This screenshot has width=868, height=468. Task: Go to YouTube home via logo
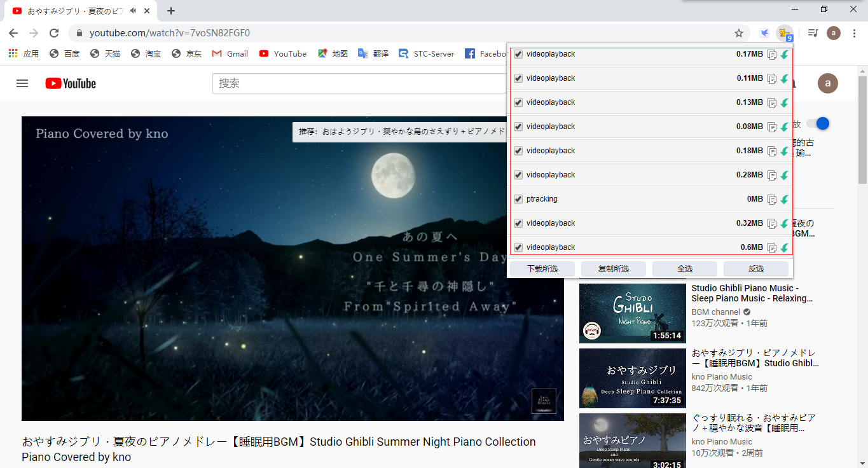tap(71, 83)
